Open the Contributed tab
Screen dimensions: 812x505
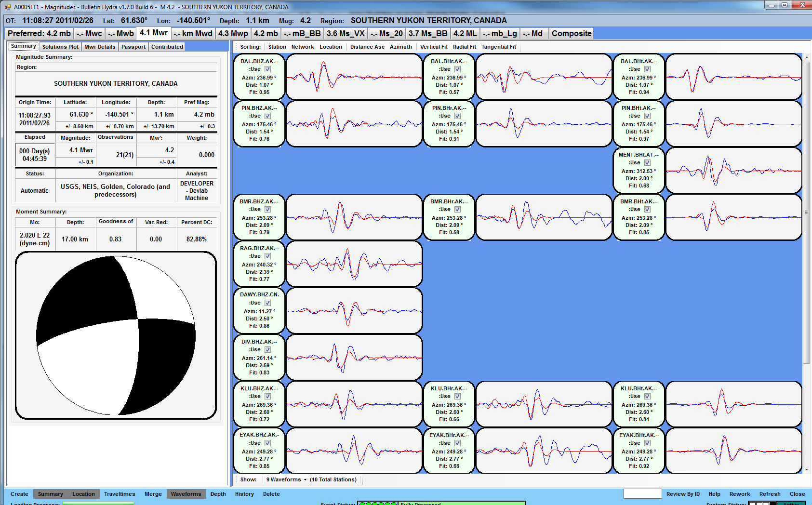click(167, 47)
